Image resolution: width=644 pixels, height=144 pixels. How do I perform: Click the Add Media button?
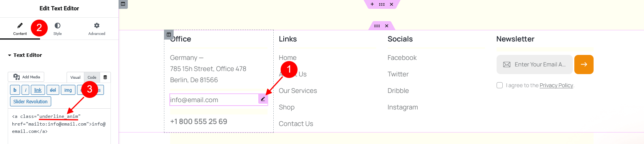pos(26,77)
